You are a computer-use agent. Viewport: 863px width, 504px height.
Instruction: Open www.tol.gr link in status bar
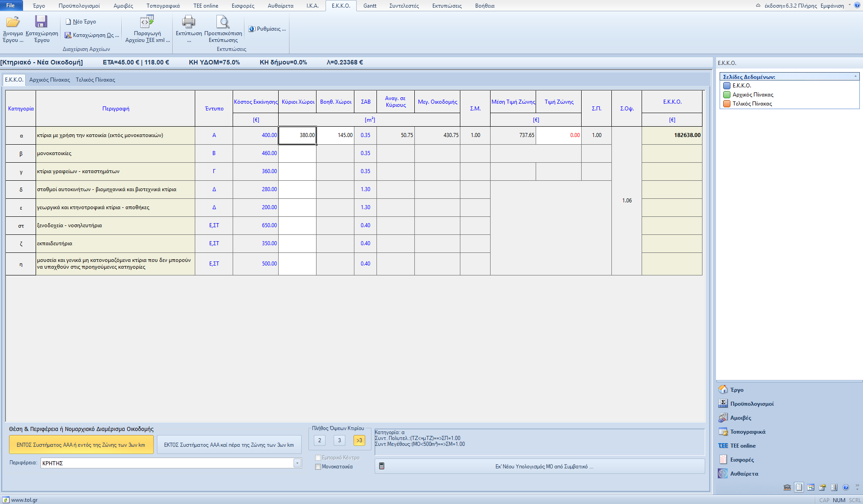coord(24,500)
